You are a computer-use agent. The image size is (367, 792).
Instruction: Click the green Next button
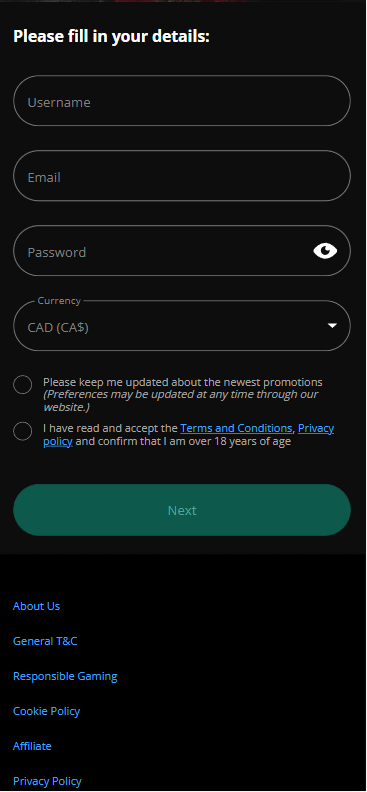coord(182,510)
